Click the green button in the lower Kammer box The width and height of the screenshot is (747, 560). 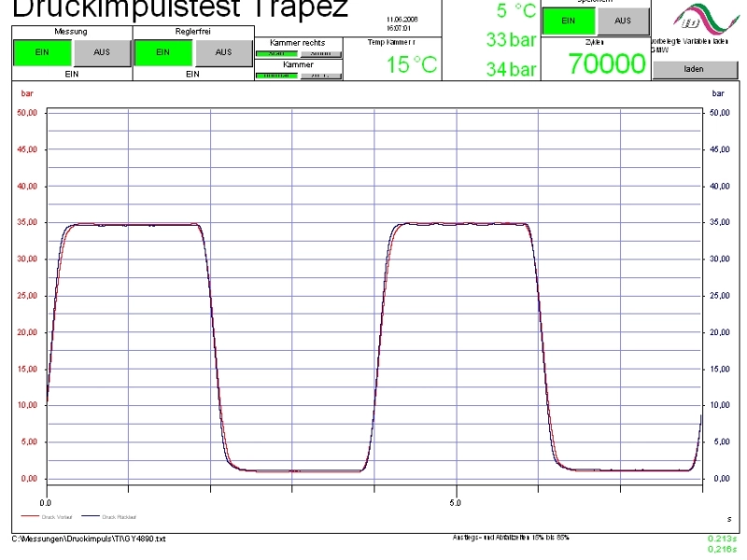click(276, 76)
